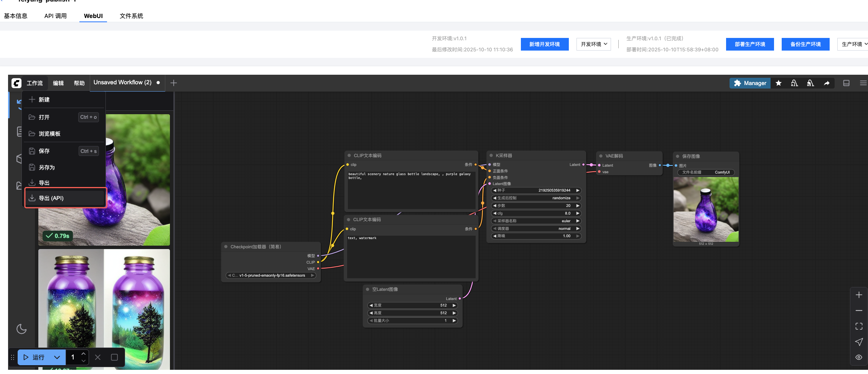Toggle link visibility eye icon
The width and height of the screenshot is (868, 374).
point(859,357)
